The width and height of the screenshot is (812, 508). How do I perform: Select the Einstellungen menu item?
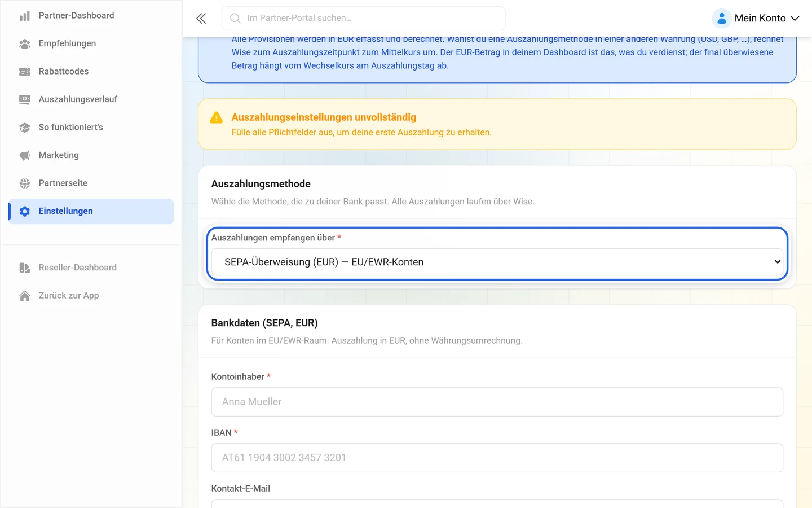click(91, 211)
